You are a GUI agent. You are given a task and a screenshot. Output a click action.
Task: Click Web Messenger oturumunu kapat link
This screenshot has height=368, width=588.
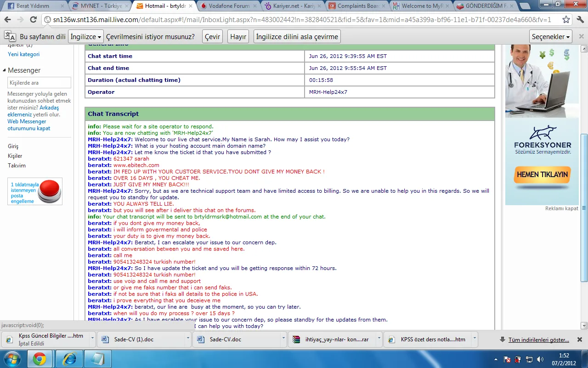tap(28, 125)
